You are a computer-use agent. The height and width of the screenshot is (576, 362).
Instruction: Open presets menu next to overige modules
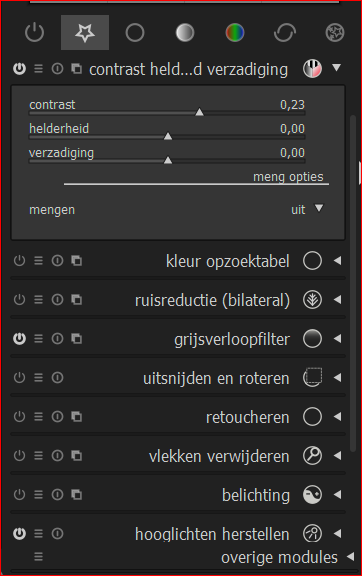[x=38, y=557]
